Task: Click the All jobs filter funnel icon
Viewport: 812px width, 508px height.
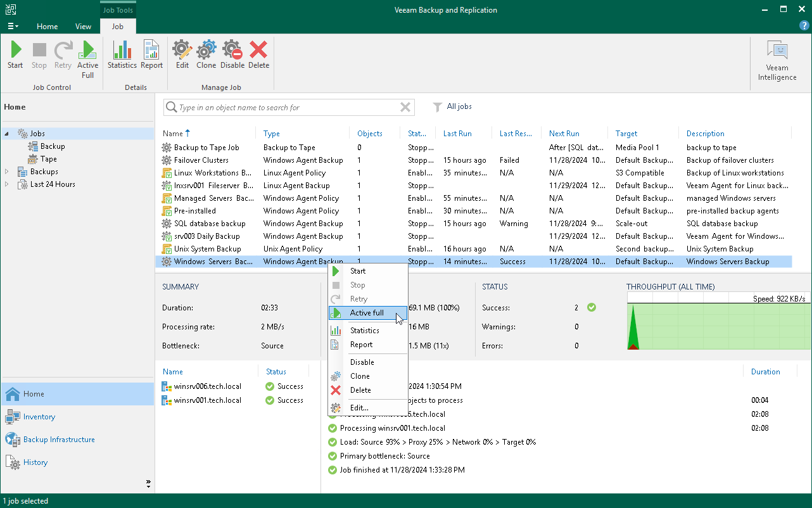Action: coord(437,107)
